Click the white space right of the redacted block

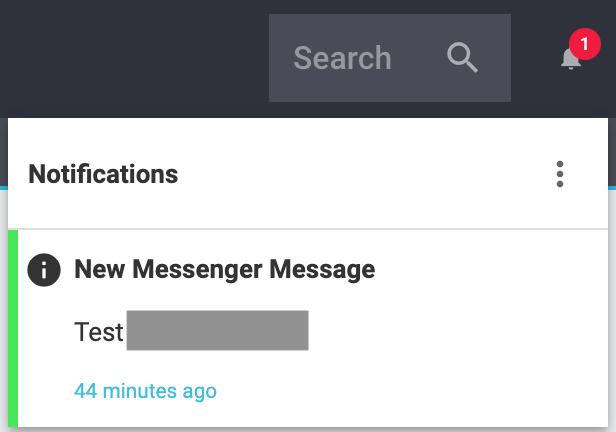(x=450, y=330)
